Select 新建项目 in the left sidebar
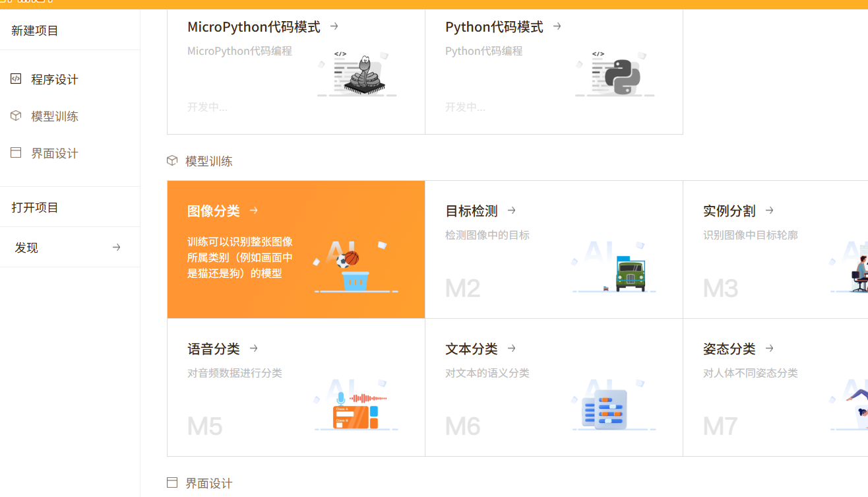The image size is (868, 497). (35, 30)
